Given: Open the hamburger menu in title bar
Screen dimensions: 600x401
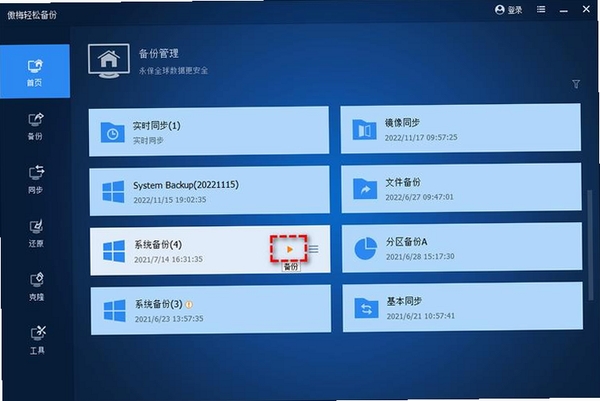Looking at the screenshot, I should pos(541,9).
